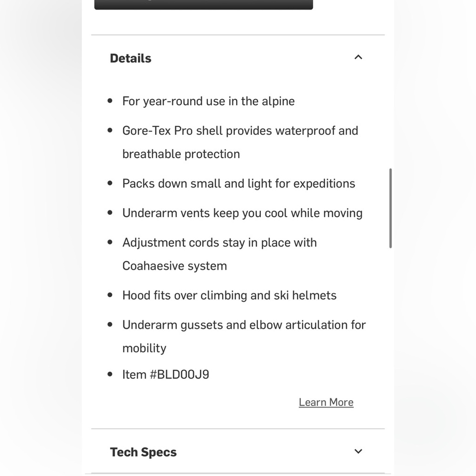This screenshot has width=476, height=476.
Task: Click the bullet dot before 'Packs down'
Action: pos(110,183)
